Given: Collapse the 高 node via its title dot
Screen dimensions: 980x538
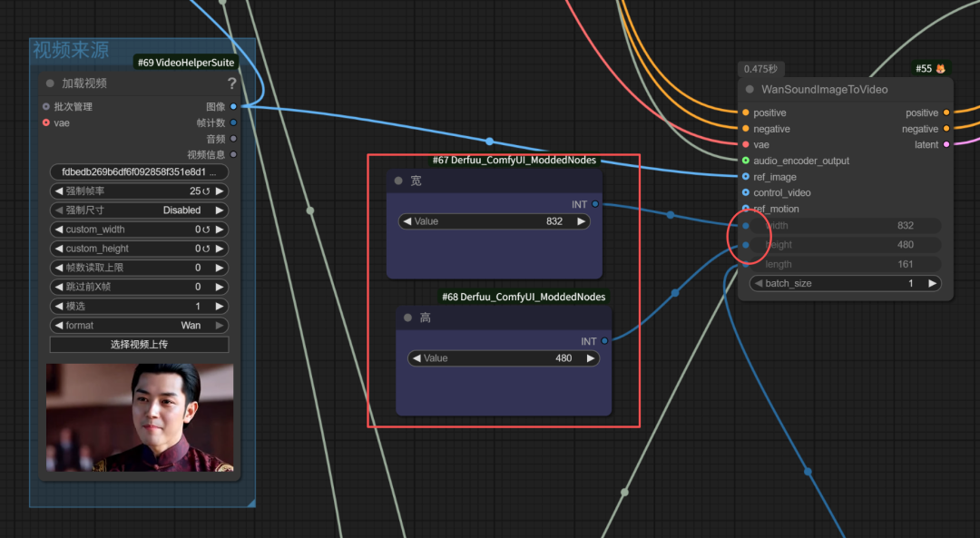Looking at the screenshot, I should point(407,318).
